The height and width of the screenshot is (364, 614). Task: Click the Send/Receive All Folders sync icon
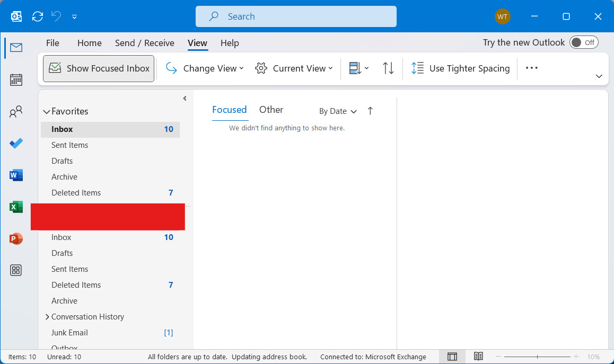[38, 16]
